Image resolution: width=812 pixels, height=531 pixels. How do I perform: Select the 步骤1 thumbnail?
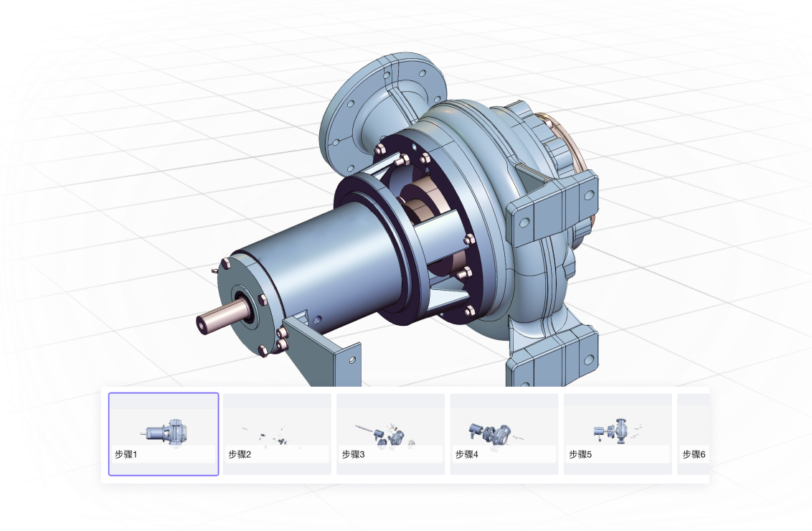(164, 434)
